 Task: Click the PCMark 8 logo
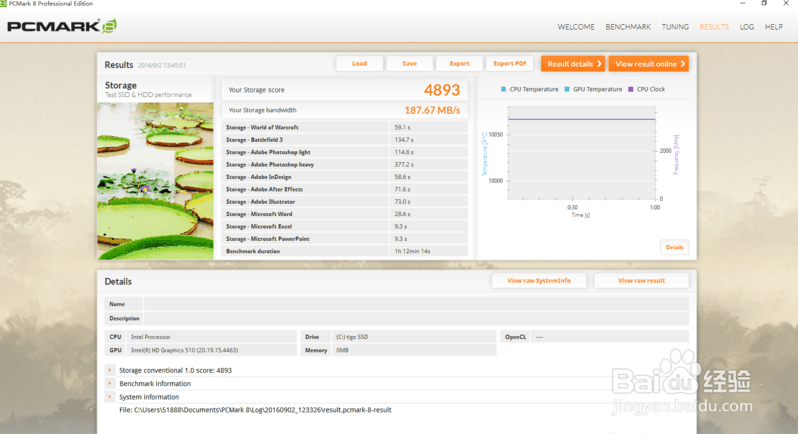[x=62, y=26]
